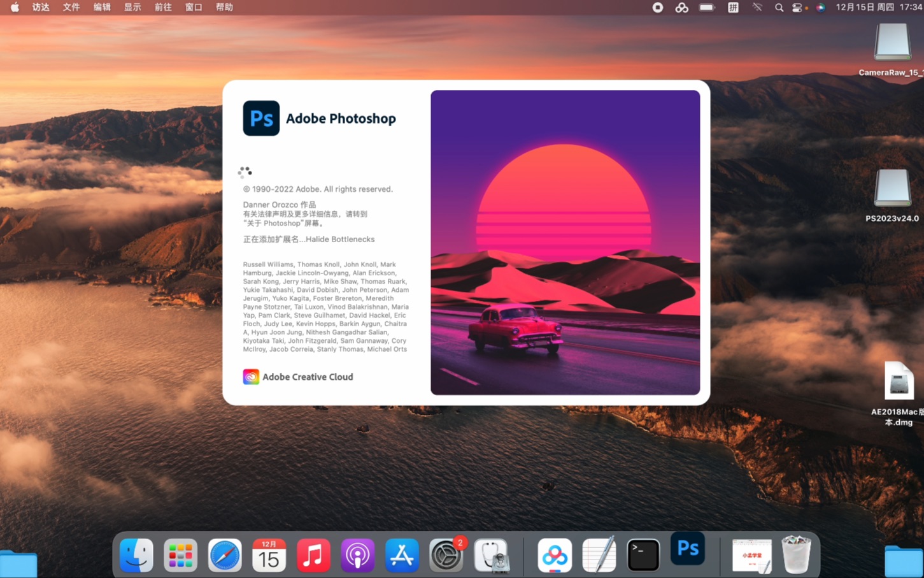Viewport: 924px width, 578px height.
Task: Open System Preferences with the badge
Action: coord(446,555)
